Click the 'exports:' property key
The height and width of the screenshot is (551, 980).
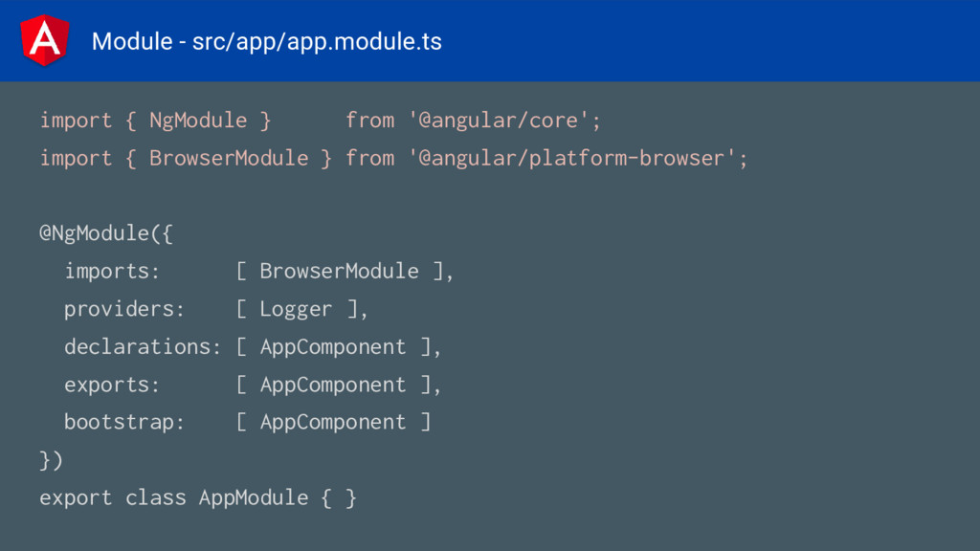[113, 385]
